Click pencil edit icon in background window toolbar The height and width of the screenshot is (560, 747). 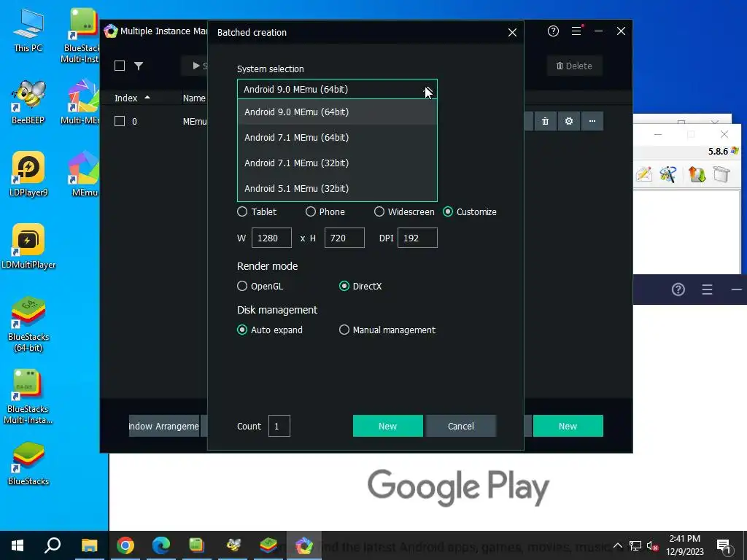[644, 174]
